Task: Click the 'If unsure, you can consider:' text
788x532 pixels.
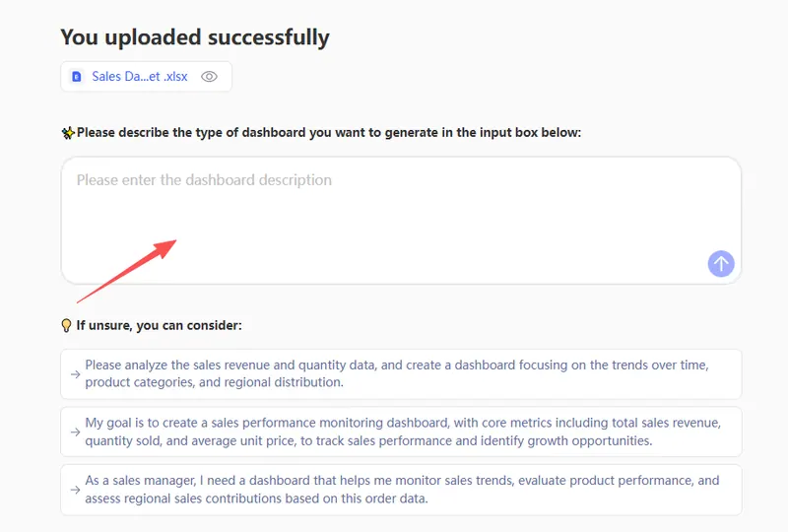Action: click(159, 325)
